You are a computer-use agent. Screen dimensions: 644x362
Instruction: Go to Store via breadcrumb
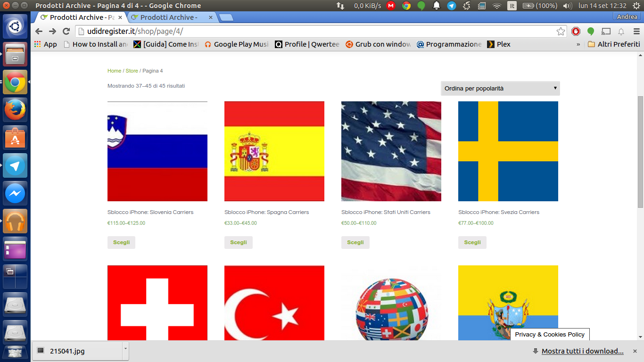point(132,71)
